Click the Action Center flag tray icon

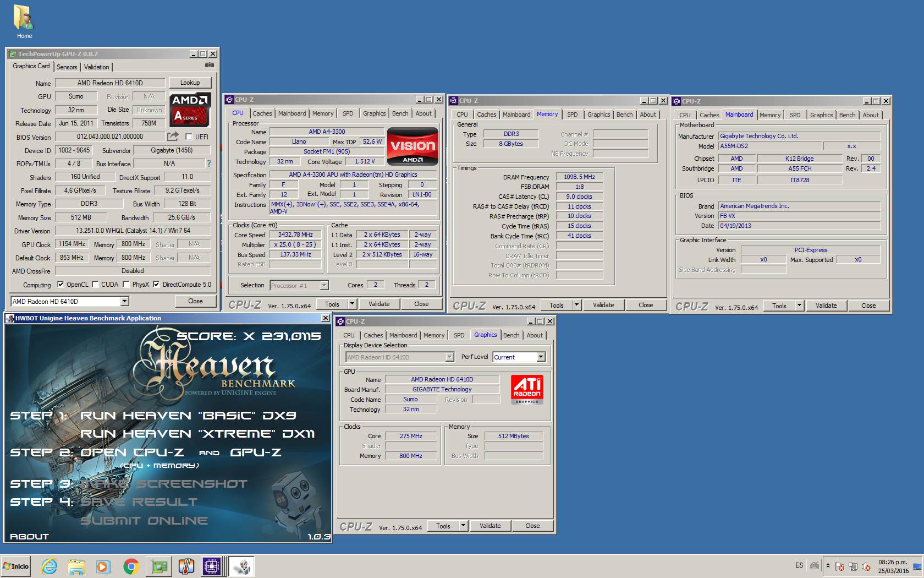click(840, 566)
